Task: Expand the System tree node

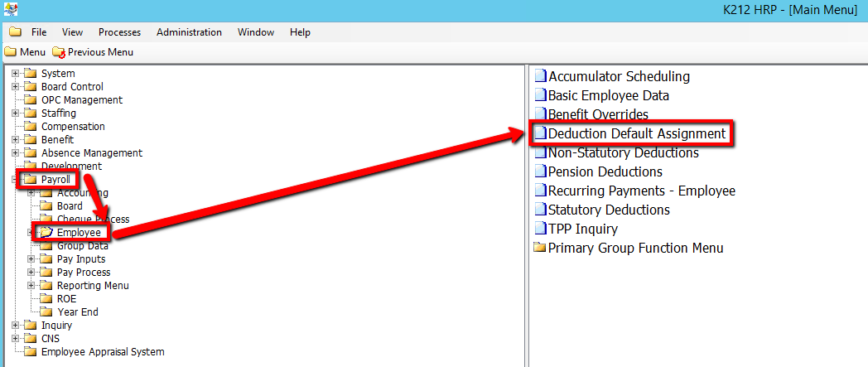Action: (x=15, y=74)
